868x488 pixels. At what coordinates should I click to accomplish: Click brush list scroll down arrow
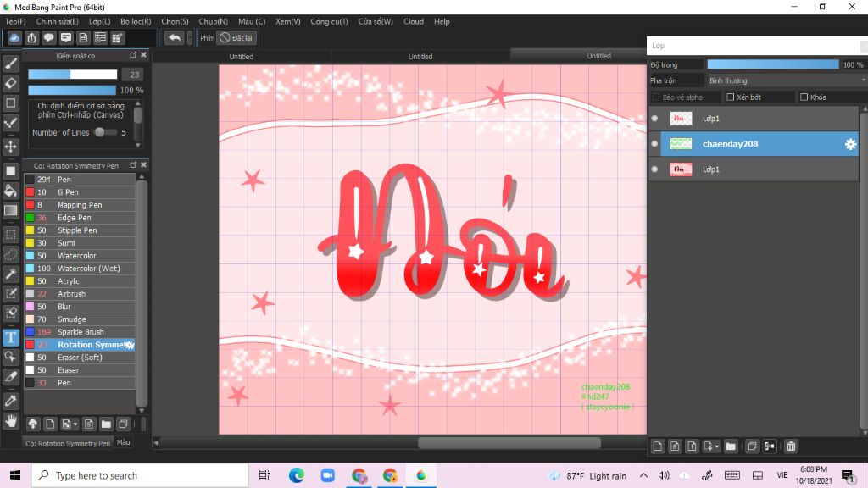tap(142, 411)
